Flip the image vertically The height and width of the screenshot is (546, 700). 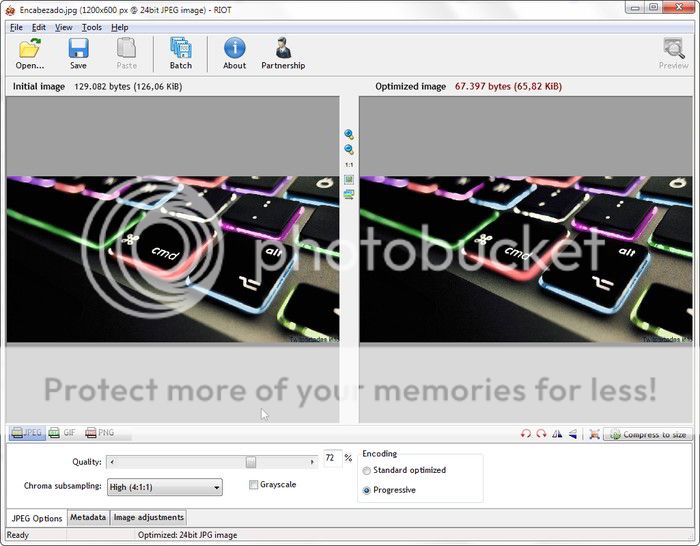point(573,433)
